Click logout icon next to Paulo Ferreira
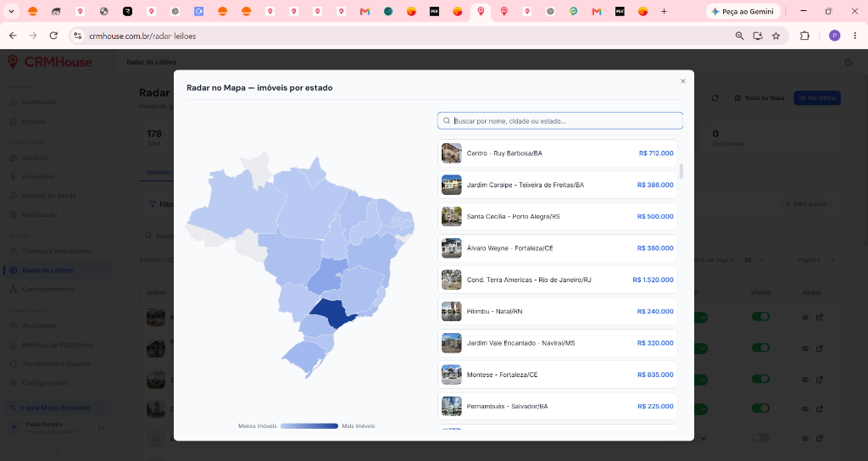The height and width of the screenshot is (461, 868). click(x=102, y=427)
